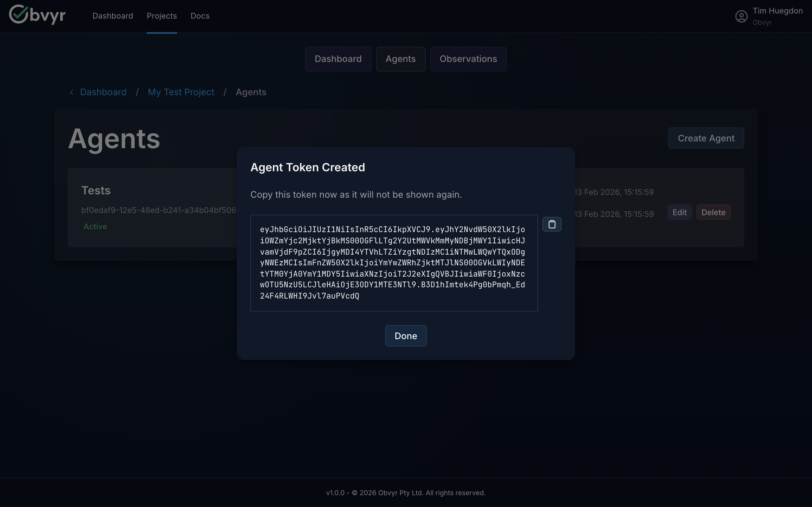Image resolution: width=812 pixels, height=507 pixels.
Task: Open the user profile avatar icon
Action: (741, 16)
